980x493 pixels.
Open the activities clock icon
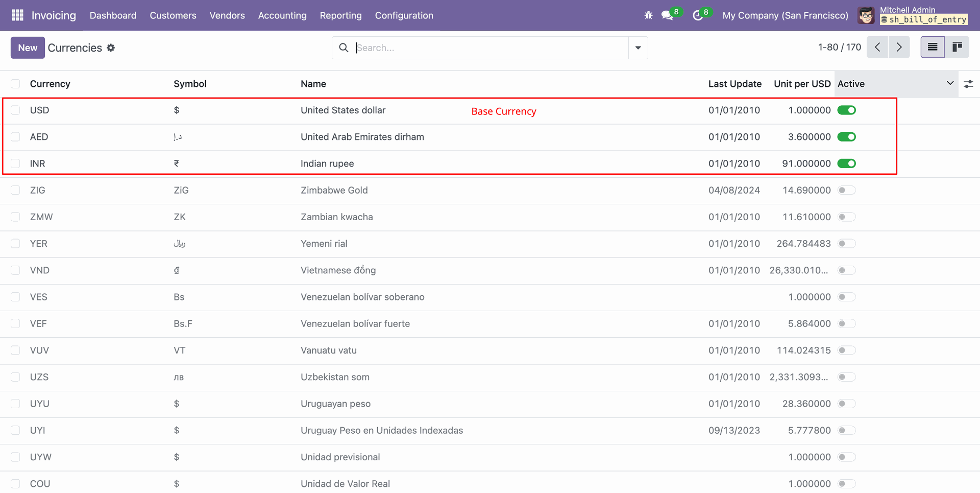coord(697,15)
